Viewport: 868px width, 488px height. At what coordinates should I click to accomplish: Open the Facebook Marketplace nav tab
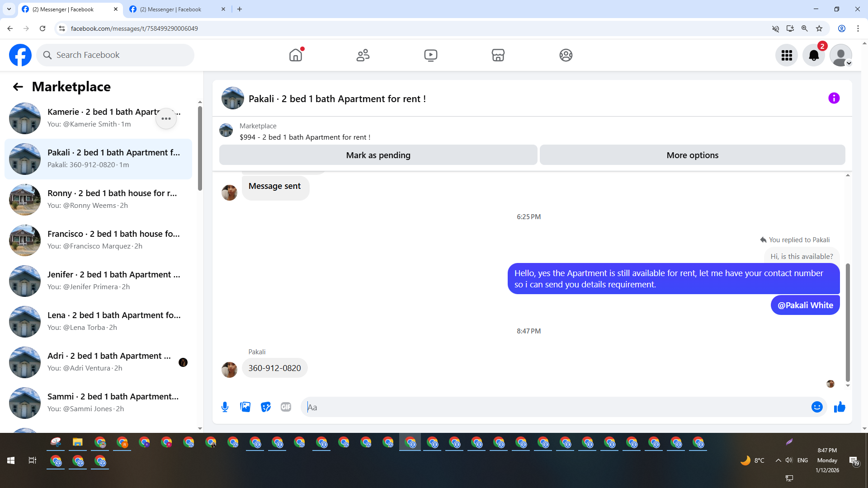point(498,55)
